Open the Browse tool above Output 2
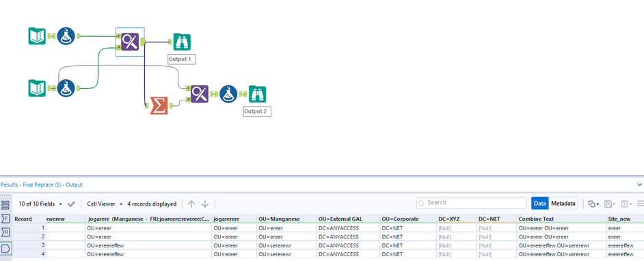This screenshot has height=261, width=644. (258, 94)
